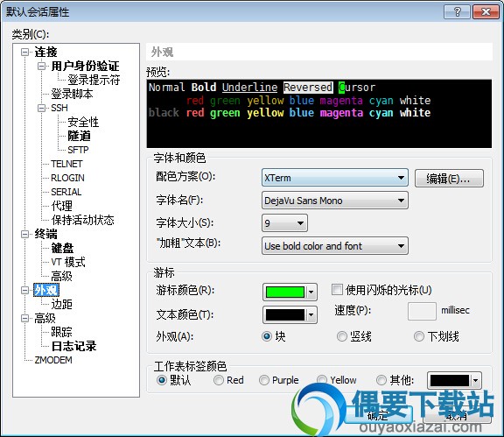
Task: Select the 连接 tree item label
Action: point(45,53)
